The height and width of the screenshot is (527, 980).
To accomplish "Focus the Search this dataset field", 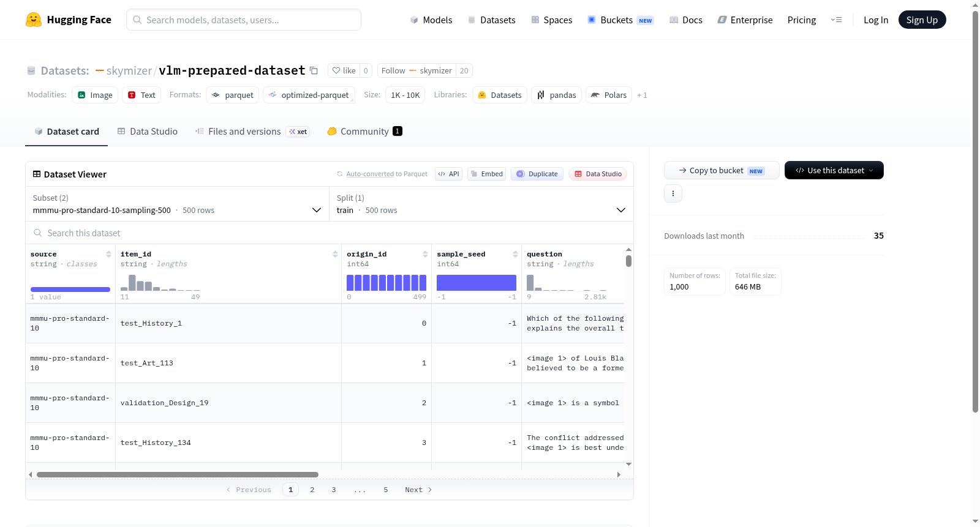I will pyautogui.click(x=330, y=233).
